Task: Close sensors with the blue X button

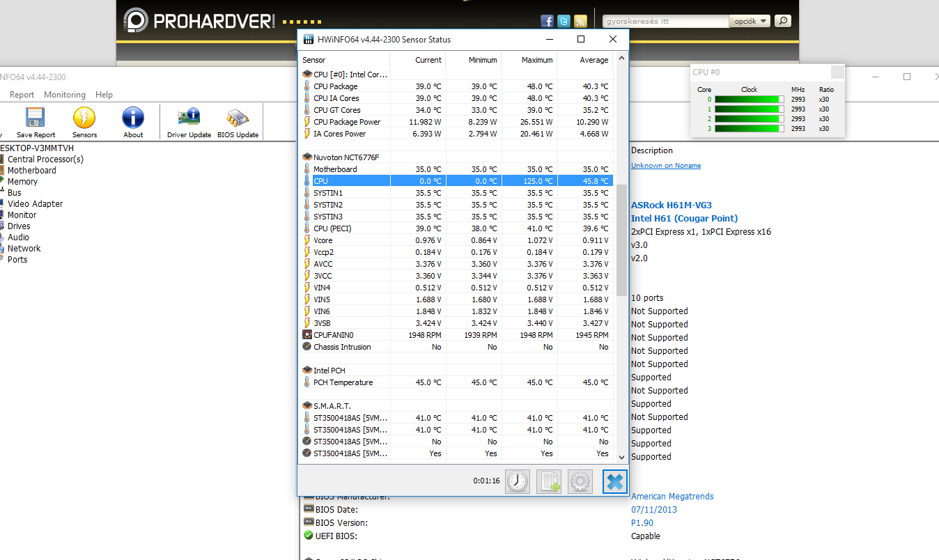Action: [x=615, y=481]
